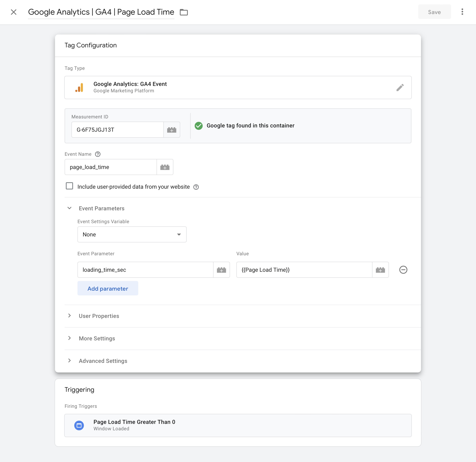
Task: Expand the User Properties section
Action: coord(70,315)
